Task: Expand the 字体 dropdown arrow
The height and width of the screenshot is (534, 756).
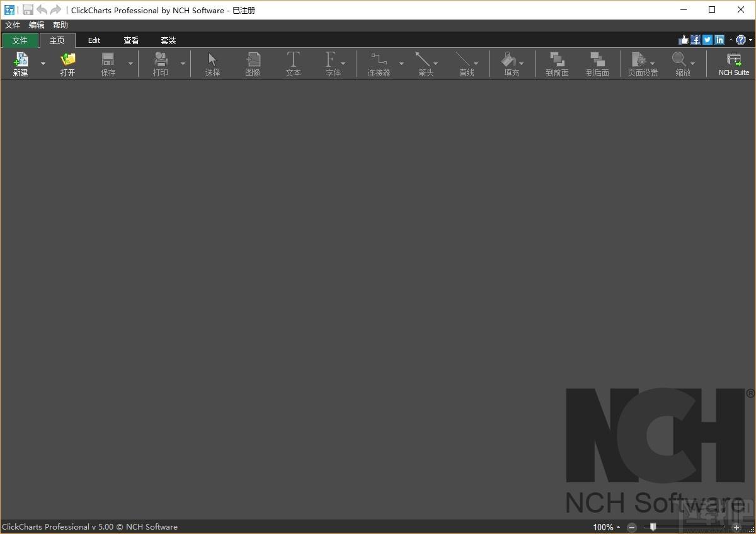Action: point(343,64)
